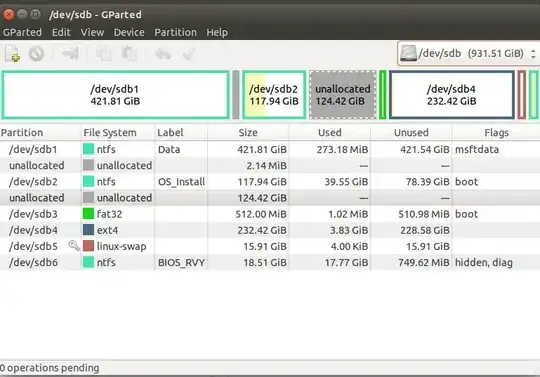The width and height of the screenshot is (540, 377).
Task: Sort by the Used column header
Action: point(330,133)
